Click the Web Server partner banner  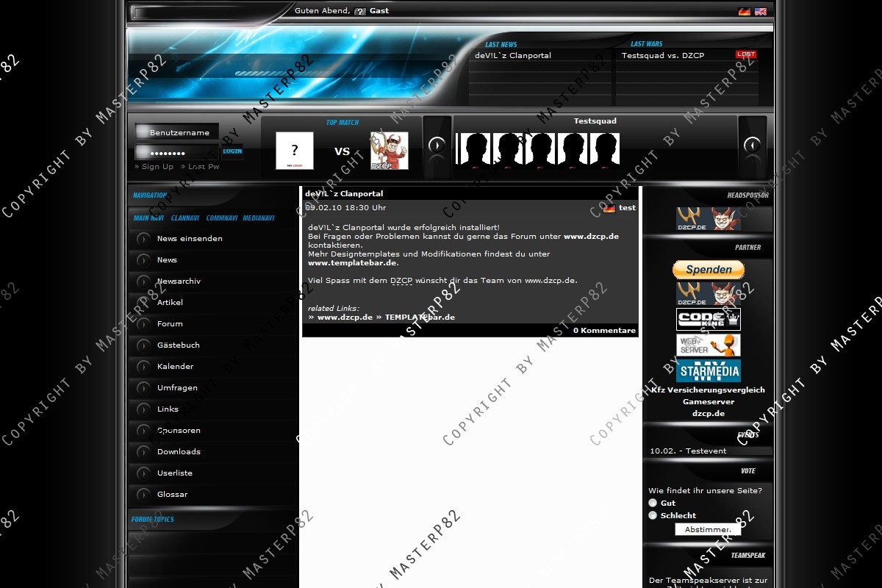pos(708,345)
